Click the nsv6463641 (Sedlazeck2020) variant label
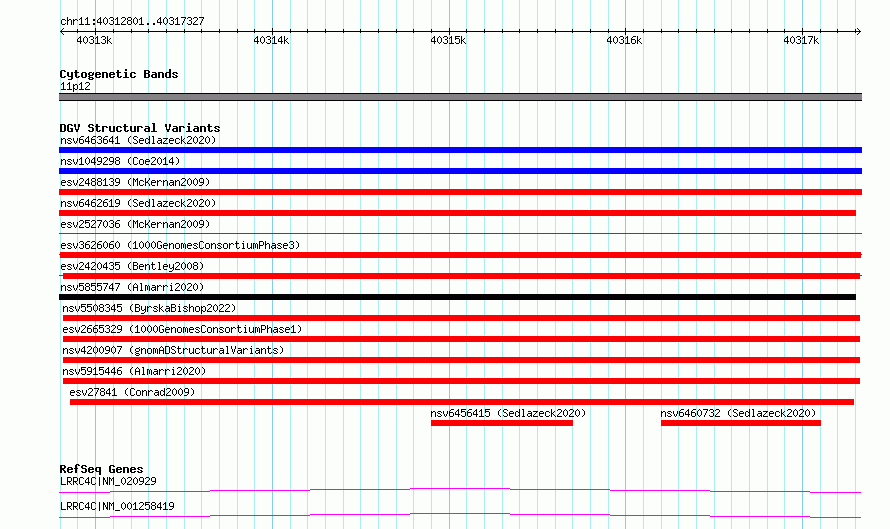This screenshot has width=890, height=529. coord(138,140)
